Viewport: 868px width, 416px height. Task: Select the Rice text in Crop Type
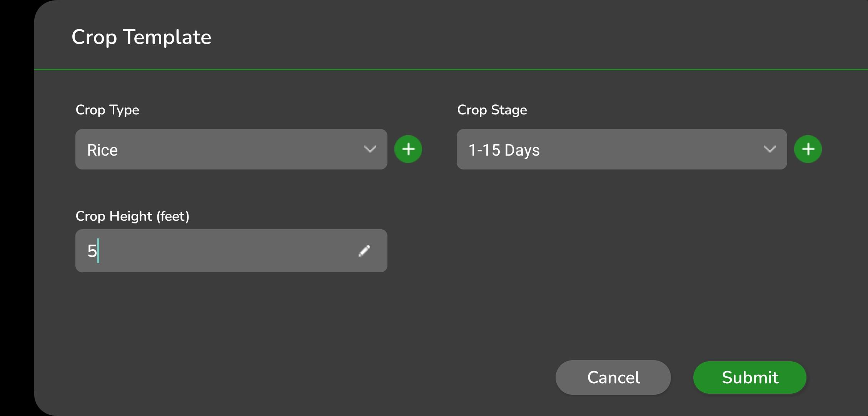(x=102, y=150)
